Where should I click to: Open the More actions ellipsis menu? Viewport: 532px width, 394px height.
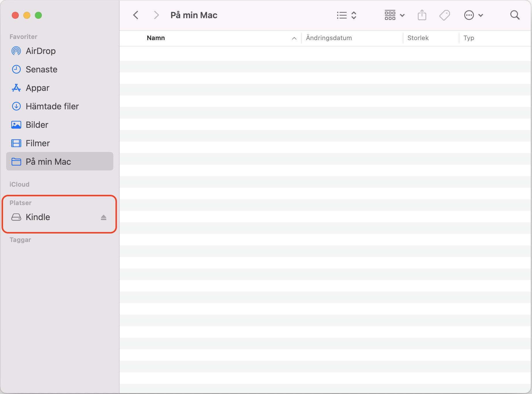[x=473, y=15]
